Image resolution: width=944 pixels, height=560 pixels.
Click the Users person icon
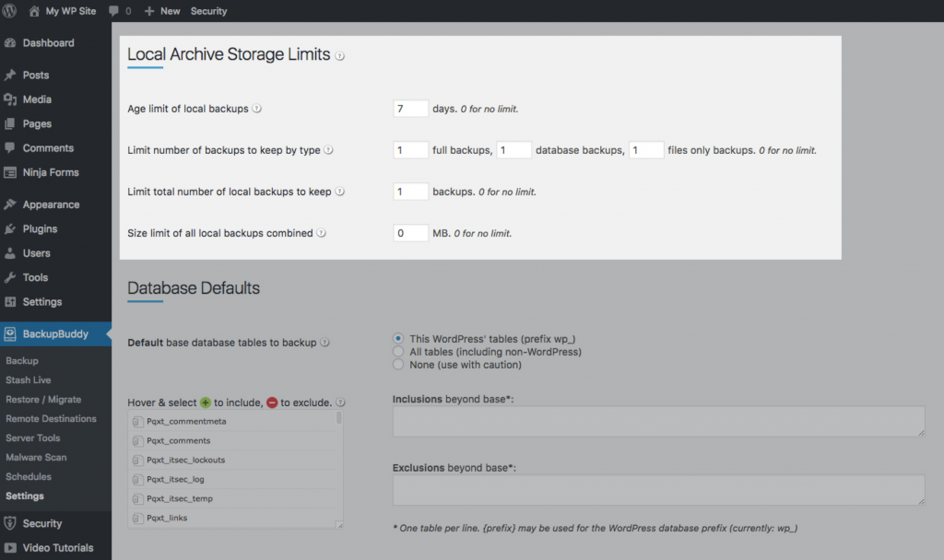9,253
